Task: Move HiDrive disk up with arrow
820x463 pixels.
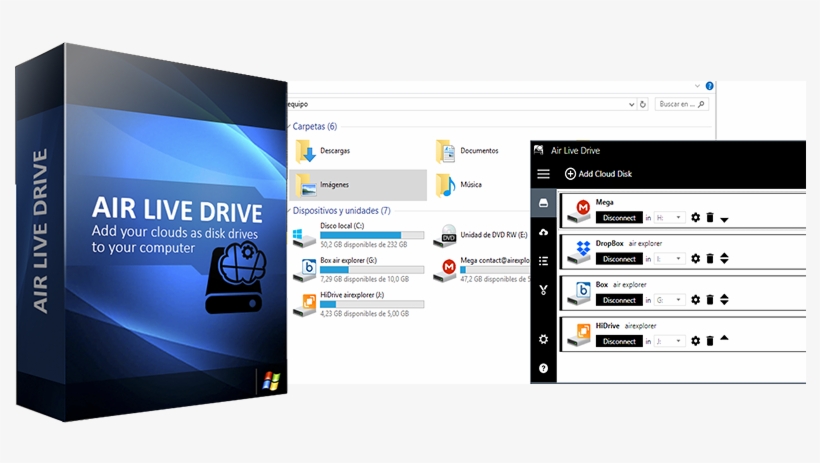Action: tap(724, 338)
